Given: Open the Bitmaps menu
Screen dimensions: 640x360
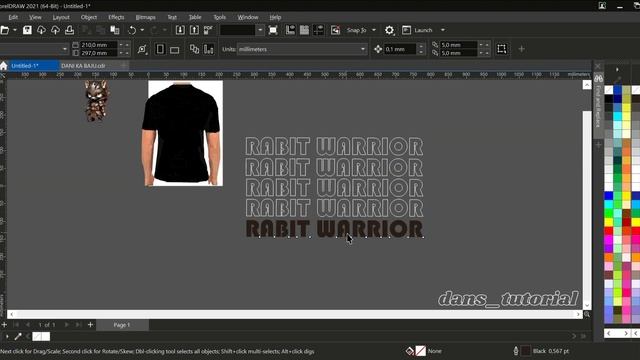Looking at the screenshot, I should 146,17.
